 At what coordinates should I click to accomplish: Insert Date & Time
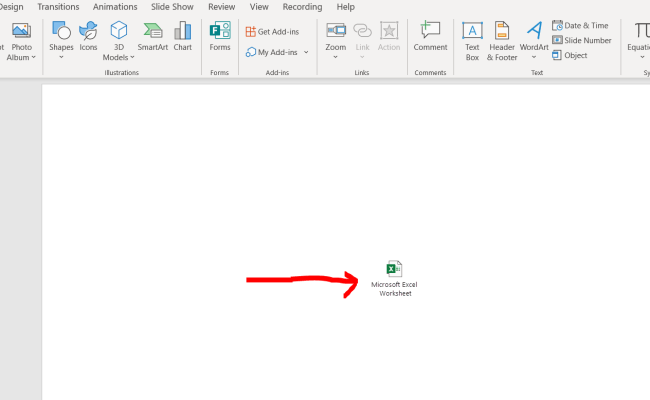580,25
